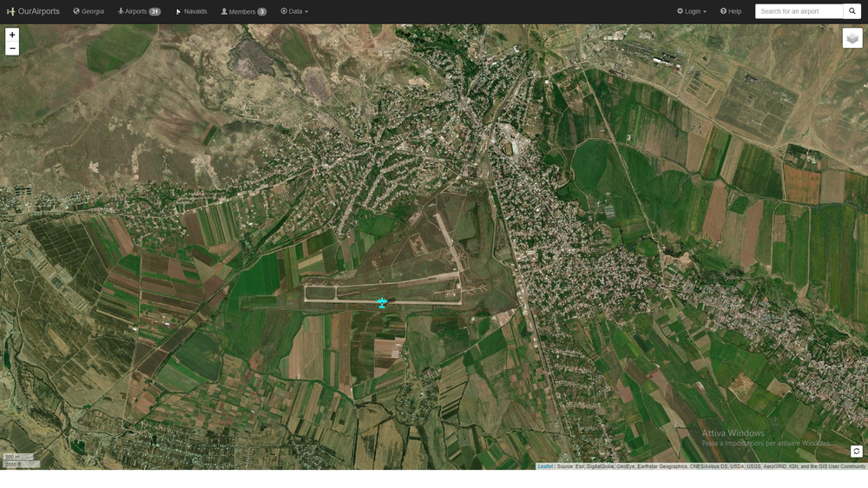Viewport: 868px width, 488px height.
Task: Click the cyan airport plane marker
Action: coord(382,302)
